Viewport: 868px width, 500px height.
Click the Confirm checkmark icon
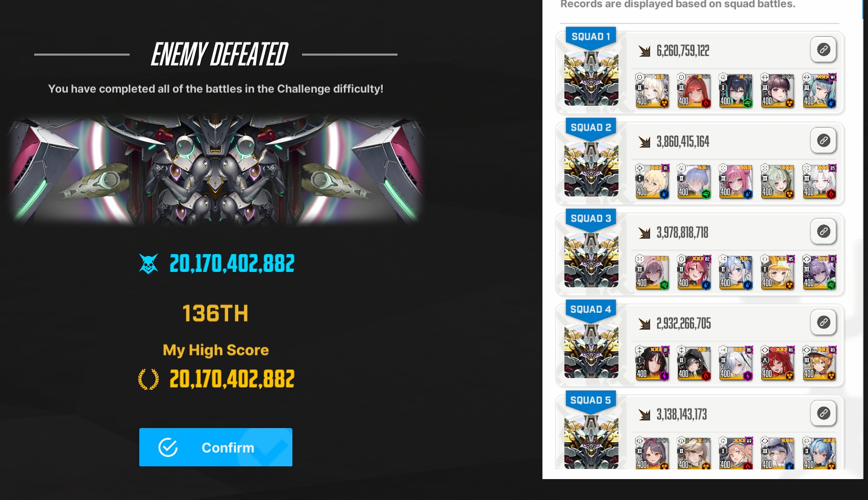(168, 447)
